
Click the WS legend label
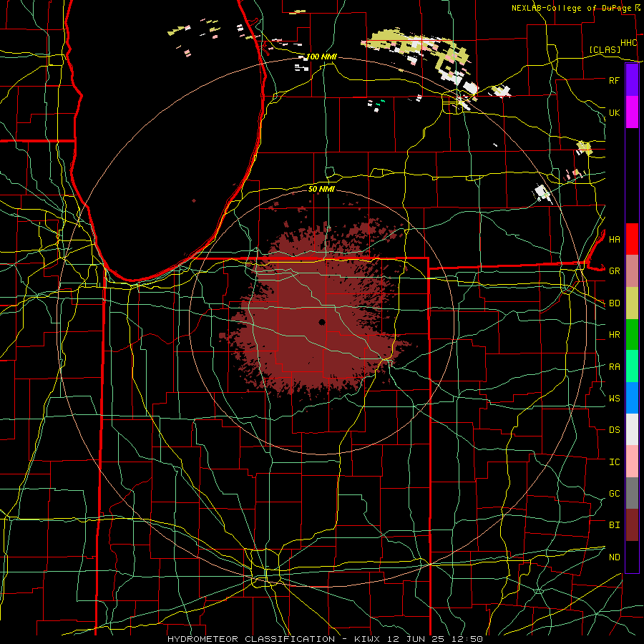coord(614,399)
